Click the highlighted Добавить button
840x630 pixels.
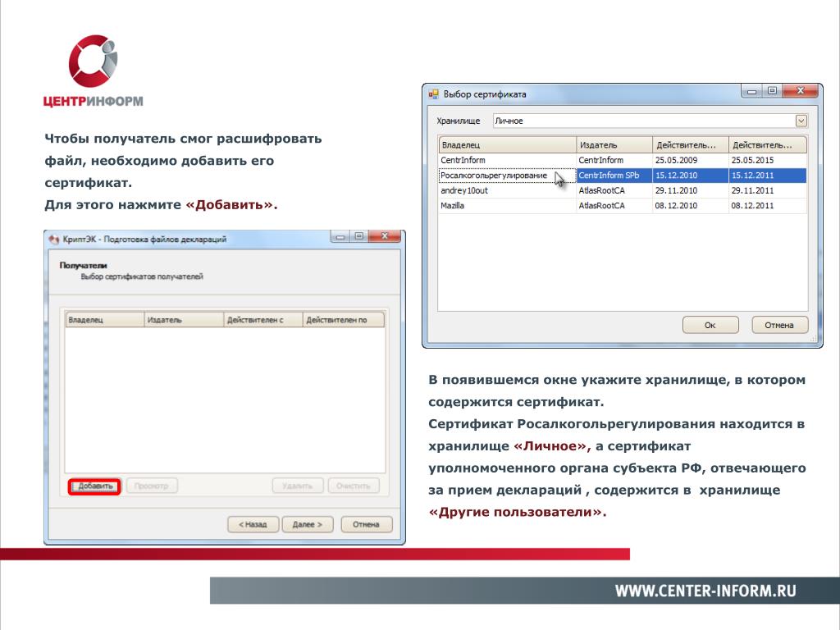(94, 486)
